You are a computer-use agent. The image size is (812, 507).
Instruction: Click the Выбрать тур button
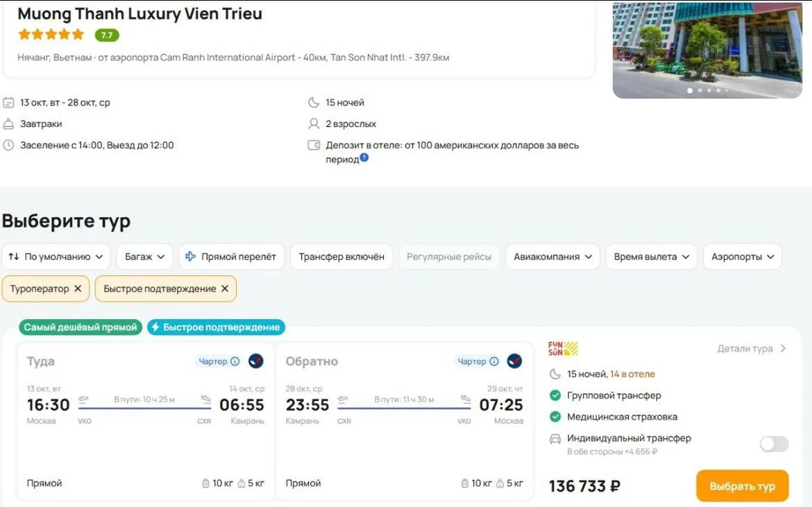click(x=742, y=486)
